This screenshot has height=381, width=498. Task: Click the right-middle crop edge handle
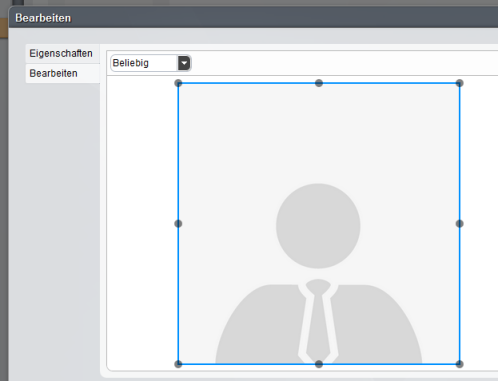(x=460, y=224)
